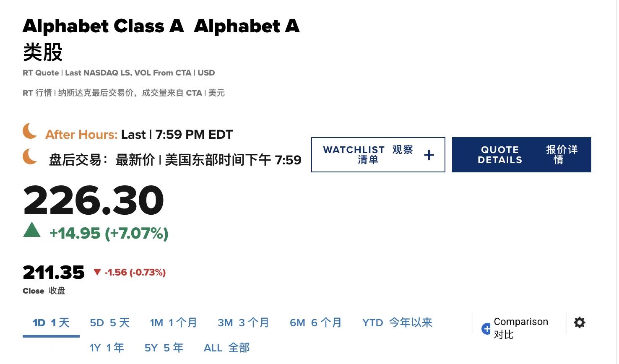Click the plus icon on Watchlist button
This screenshot has width=619, height=364.
pyautogui.click(x=429, y=155)
